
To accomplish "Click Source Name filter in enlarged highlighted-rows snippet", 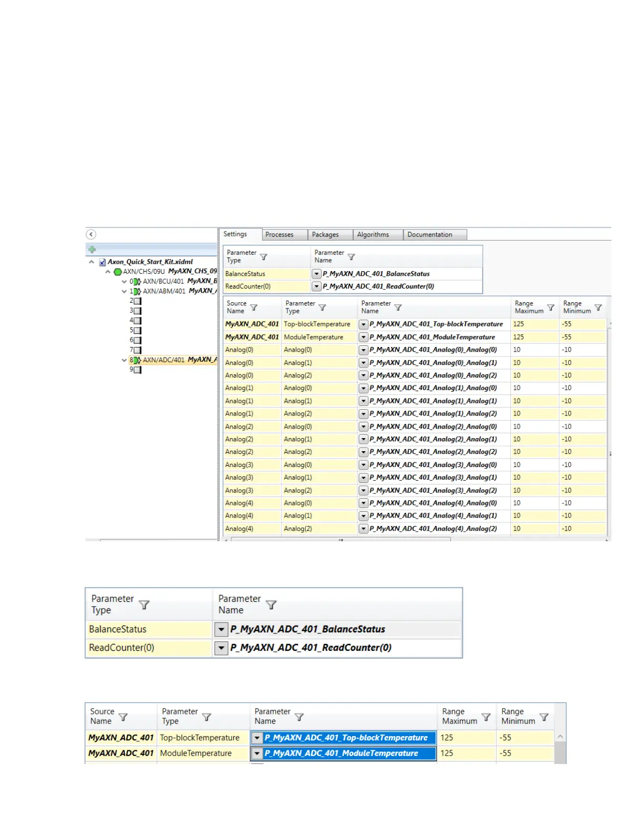I will tap(123, 717).
